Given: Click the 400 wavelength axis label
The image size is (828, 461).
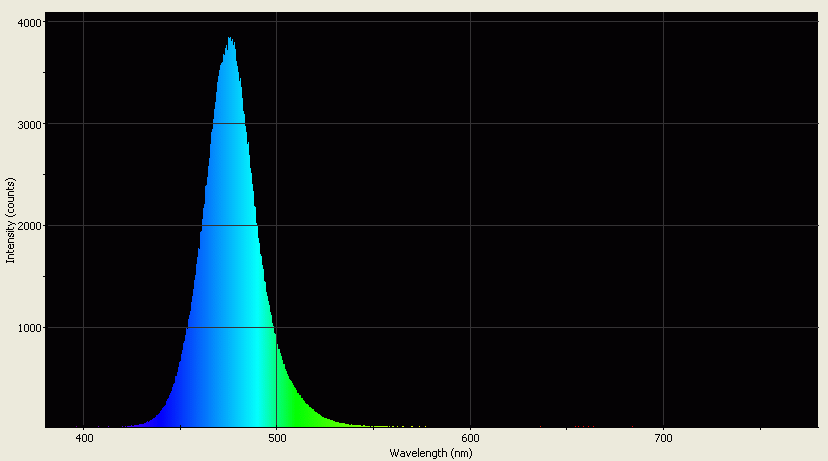Looking at the screenshot, I should (x=83, y=438).
